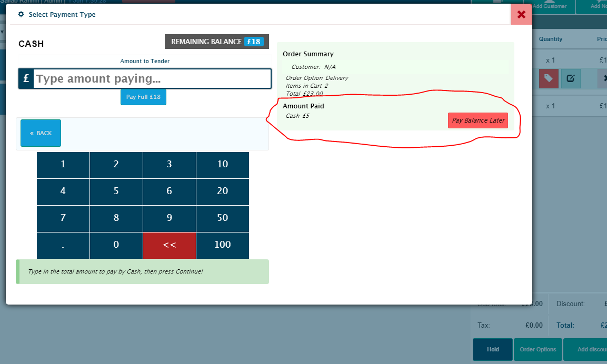Click the 'Cash £5' amount paid line

coord(297,116)
